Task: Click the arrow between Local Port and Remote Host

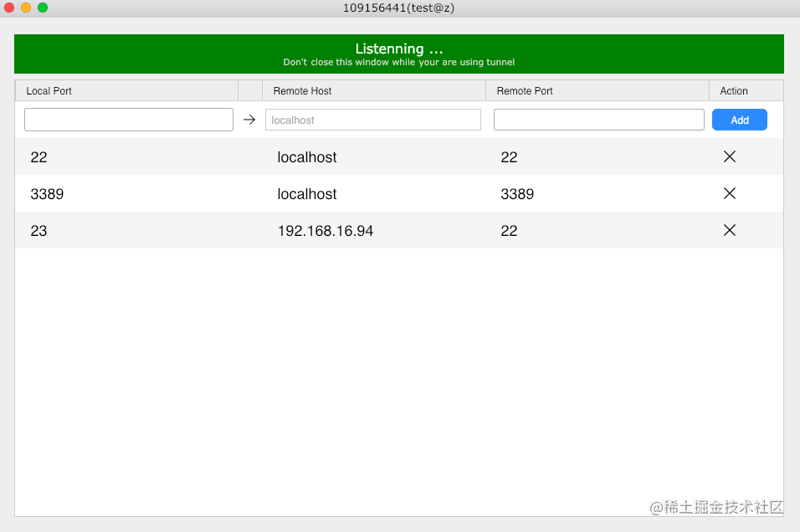Action: click(x=249, y=120)
